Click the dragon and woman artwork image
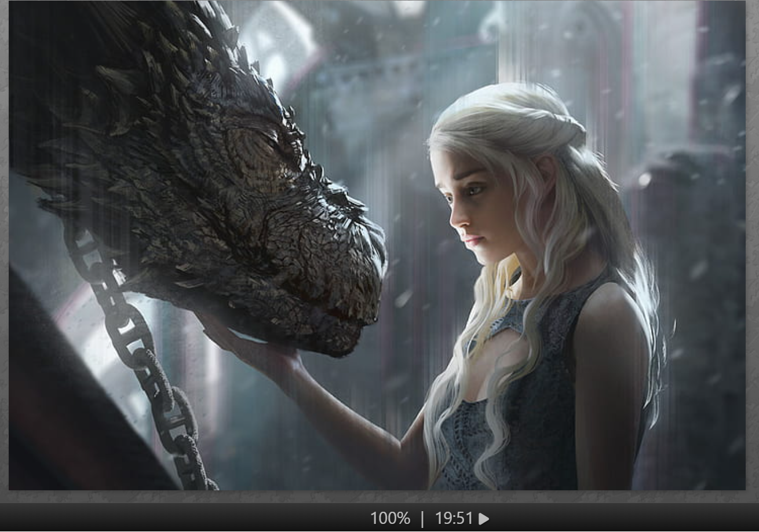 click(377, 245)
